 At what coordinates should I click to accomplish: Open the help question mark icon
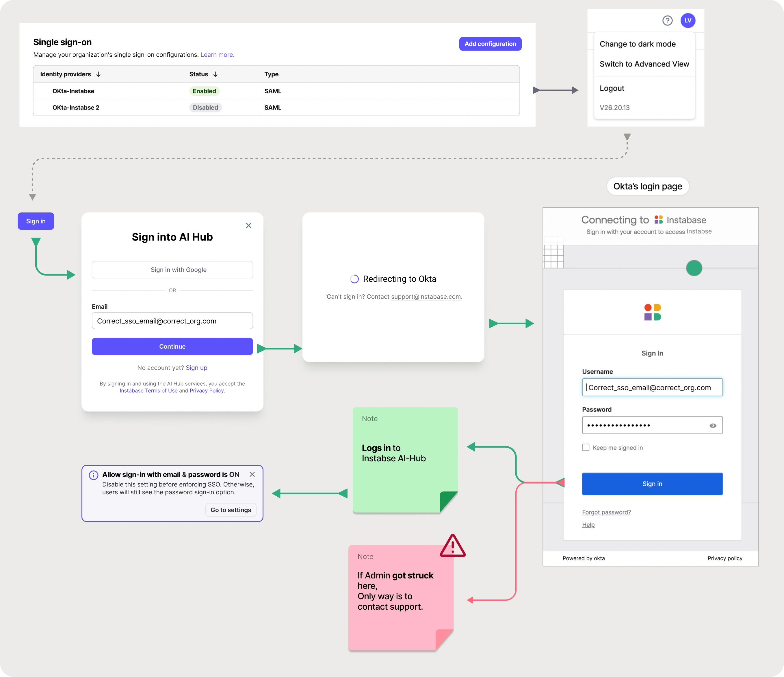pyautogui.click(x=668, y=21)
